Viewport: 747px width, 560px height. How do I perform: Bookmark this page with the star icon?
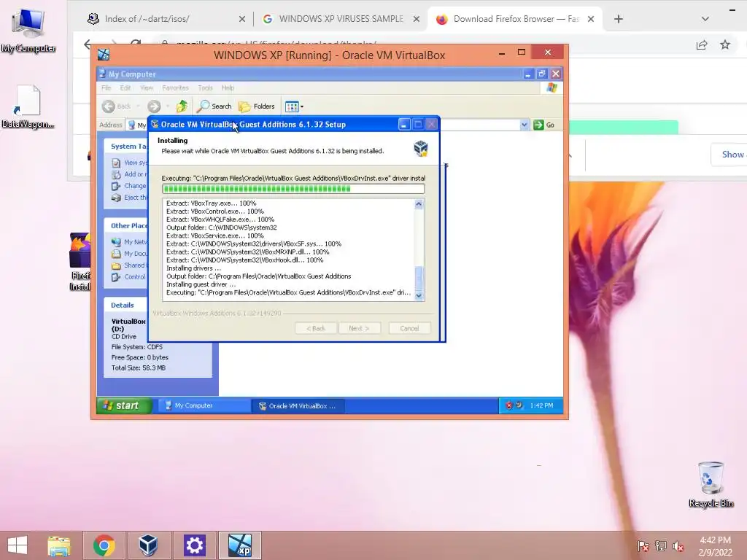725,44
